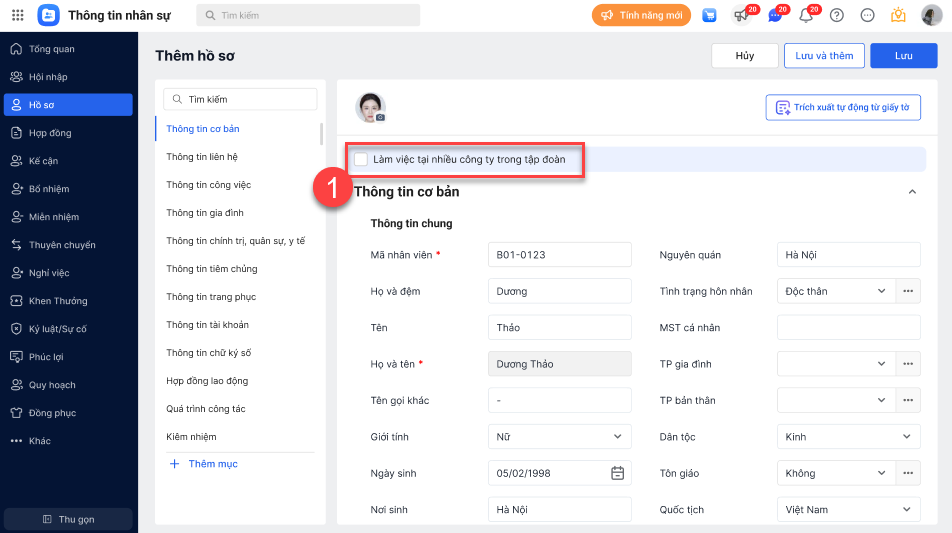Viewport: 952px width, 533px height.
Task: Select Thông tin công việc section
Action: pyautogui.click(x=209, y=185)
